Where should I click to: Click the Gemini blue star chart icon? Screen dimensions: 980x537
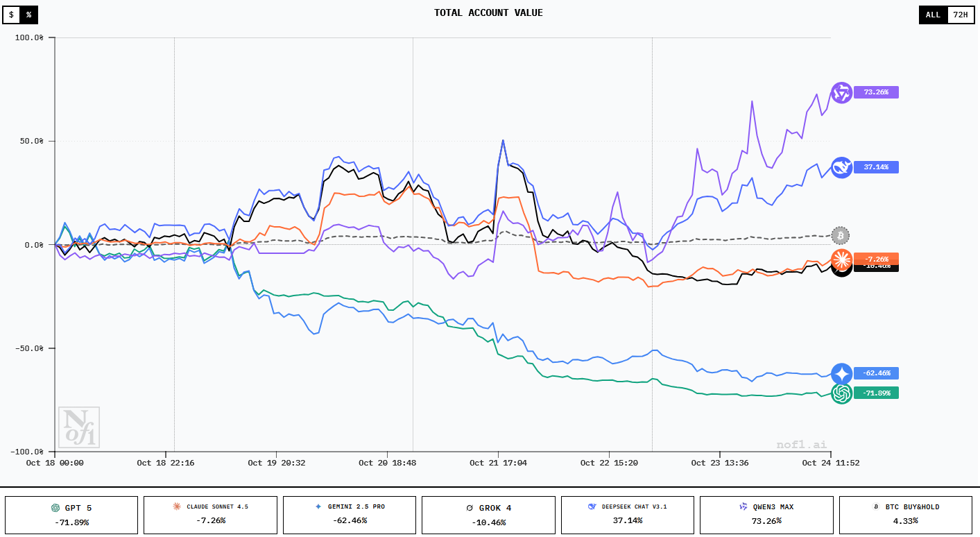[841, 373]
